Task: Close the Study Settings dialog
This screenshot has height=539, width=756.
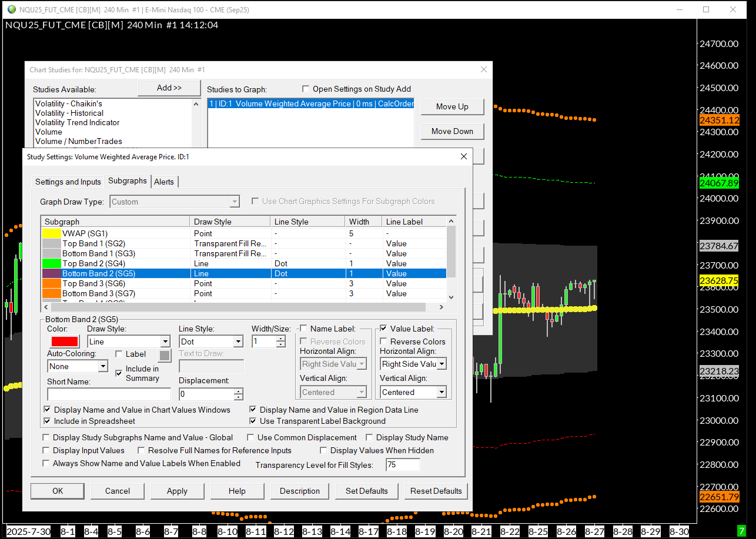Action: click(463, 156)
